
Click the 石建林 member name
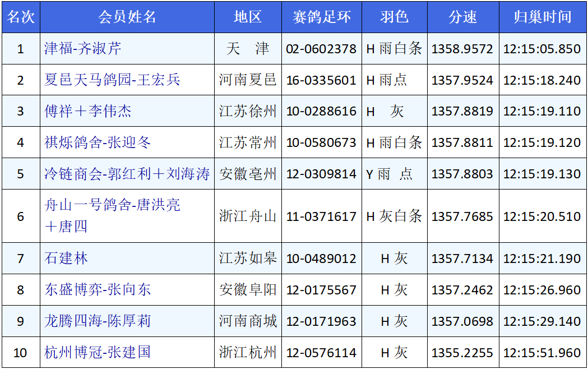[x=66, y=259]
